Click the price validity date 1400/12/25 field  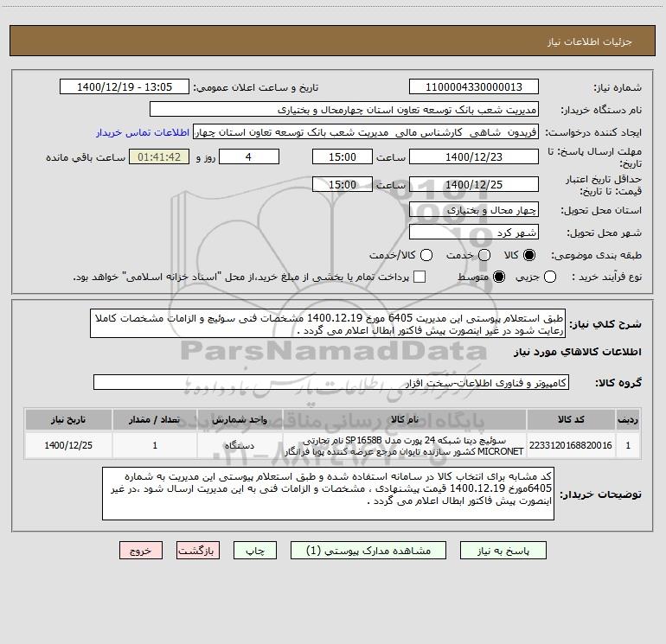(x=474, y=184)
